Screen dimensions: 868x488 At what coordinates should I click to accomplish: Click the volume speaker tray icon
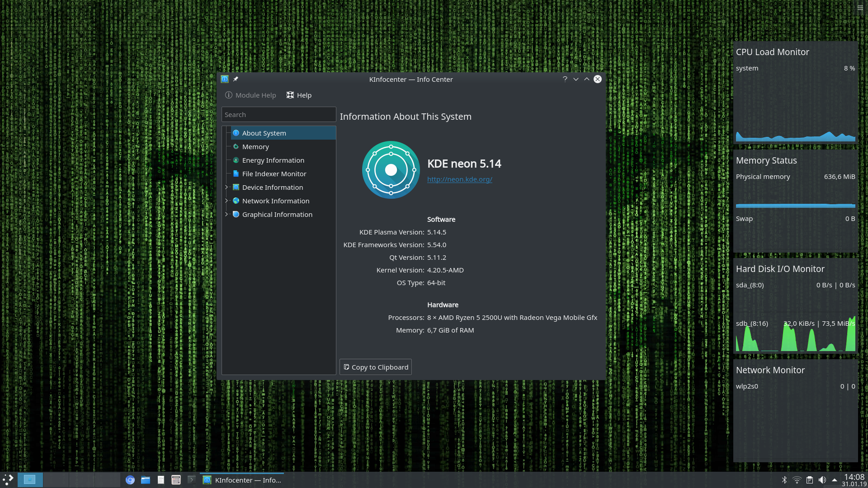click(822, 480)
